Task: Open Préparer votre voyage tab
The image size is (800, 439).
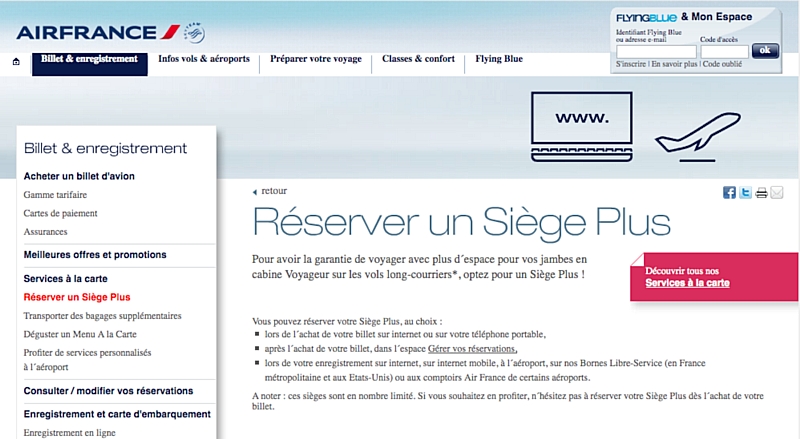Action: [316, 59]
